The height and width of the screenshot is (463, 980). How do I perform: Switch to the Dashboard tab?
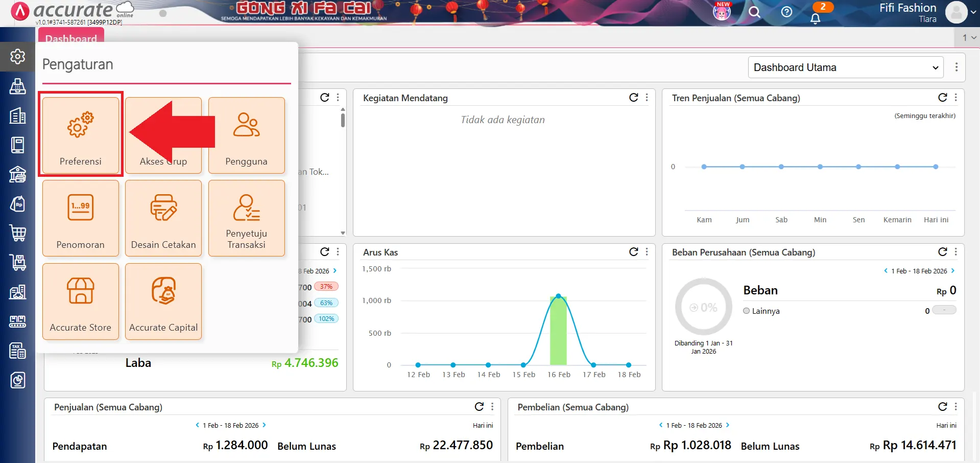[x=71, y=38]
